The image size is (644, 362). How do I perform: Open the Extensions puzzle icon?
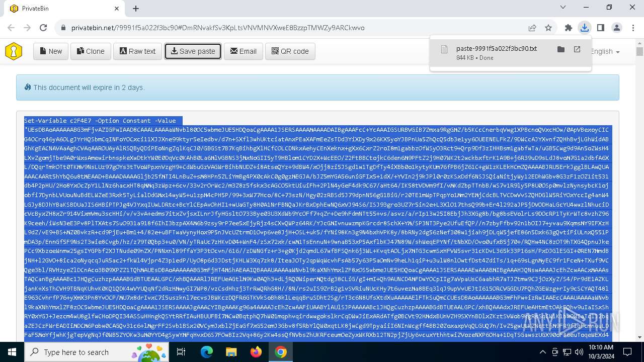[569, 28]
